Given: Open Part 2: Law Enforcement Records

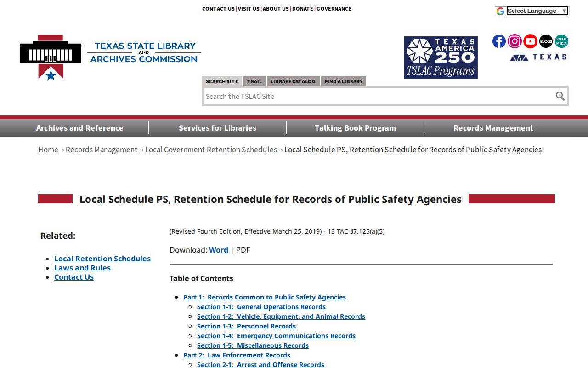Looking at the screenshot, I should coord(237,355).
